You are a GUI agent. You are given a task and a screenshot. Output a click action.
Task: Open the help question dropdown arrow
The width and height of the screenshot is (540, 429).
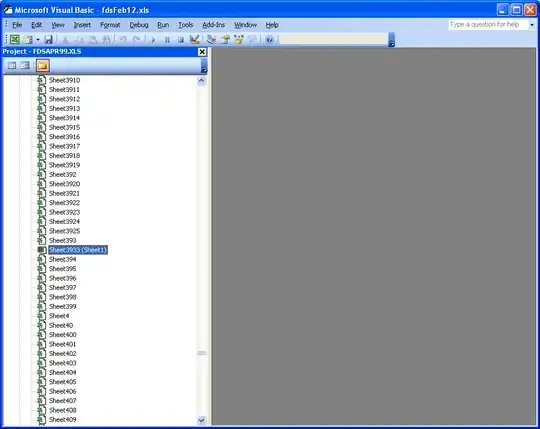(x=532, y=25)
